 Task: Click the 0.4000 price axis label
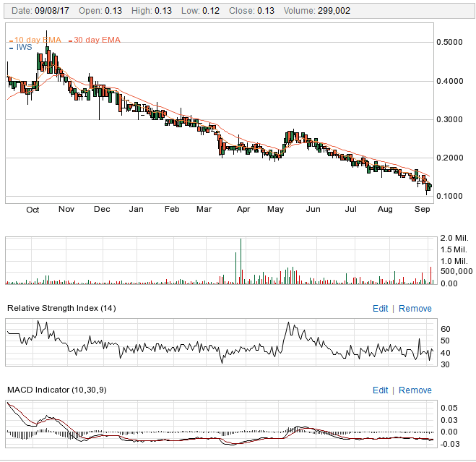tap(449, 81)
